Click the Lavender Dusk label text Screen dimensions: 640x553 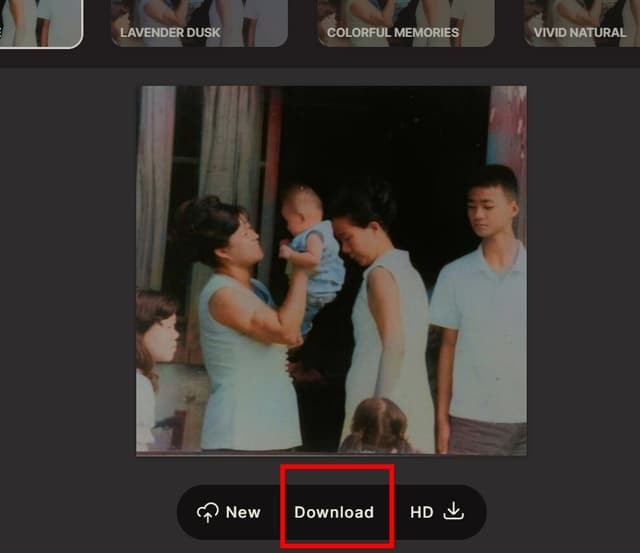[170, 33]
